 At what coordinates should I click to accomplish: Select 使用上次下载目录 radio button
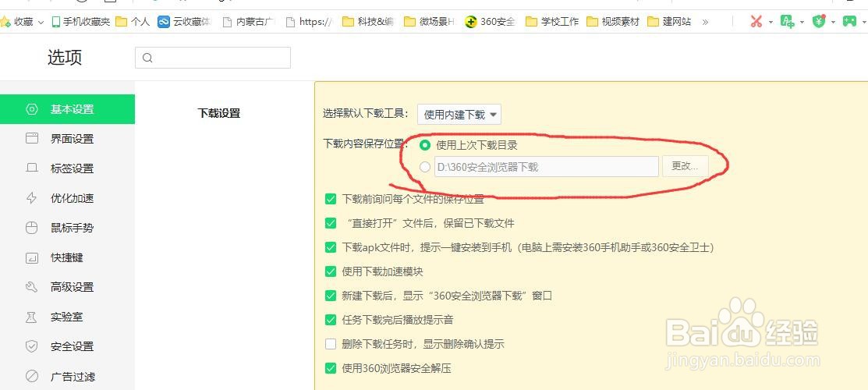pyautogui.click(x=425, y=146)
